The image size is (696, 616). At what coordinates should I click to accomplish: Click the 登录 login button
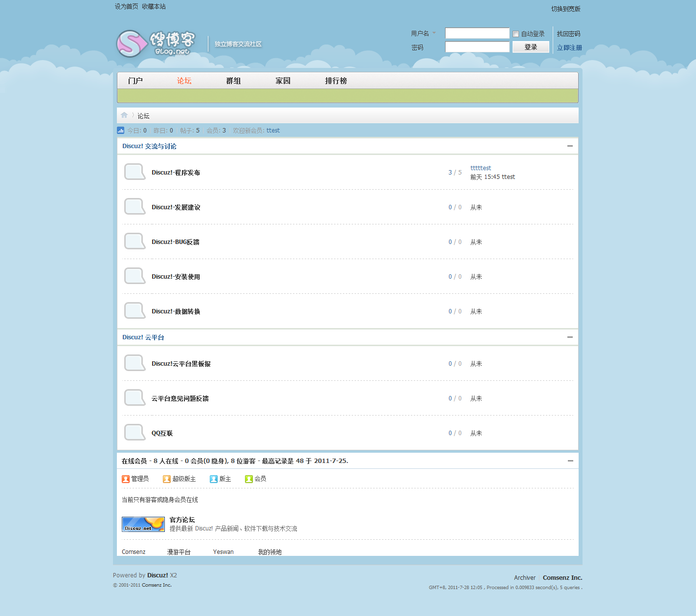tap(531, 47)
